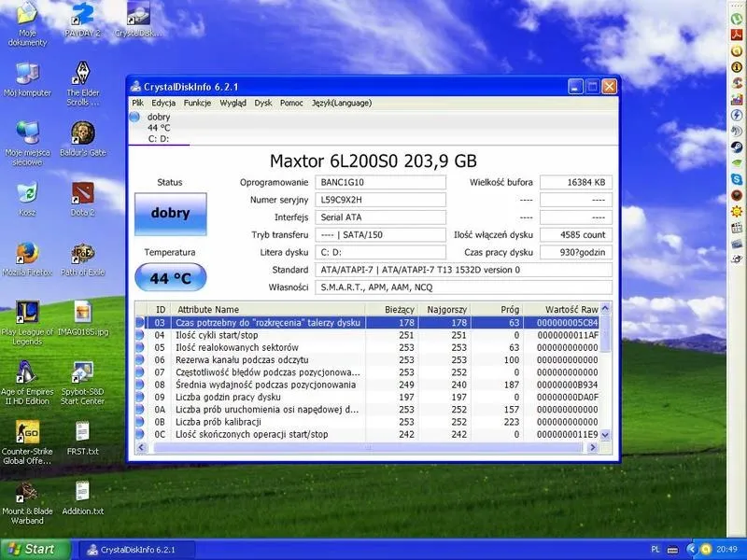This screenshot has width=747, height=560.
Task: Open the Funkcje menu
Action: point(197,103)
